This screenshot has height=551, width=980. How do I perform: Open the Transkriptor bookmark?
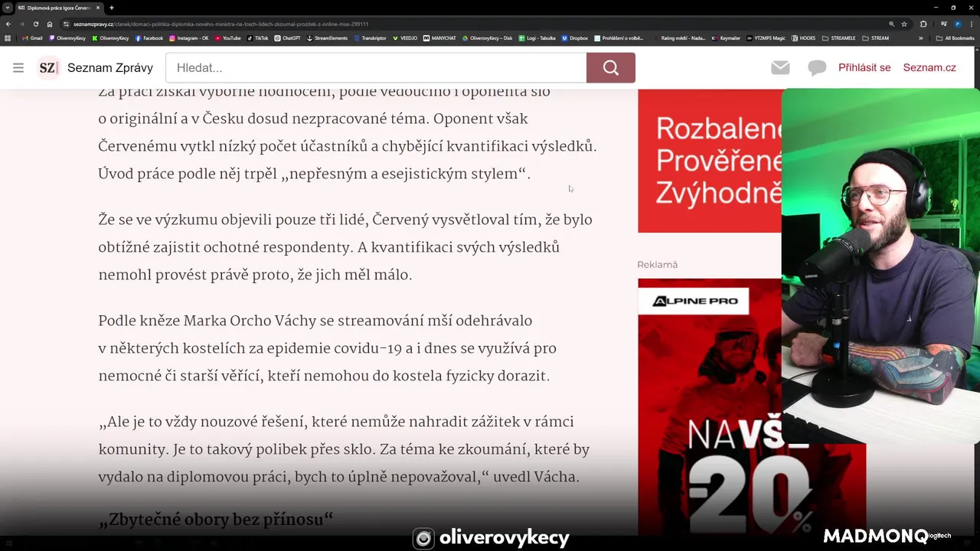point(371,37)
